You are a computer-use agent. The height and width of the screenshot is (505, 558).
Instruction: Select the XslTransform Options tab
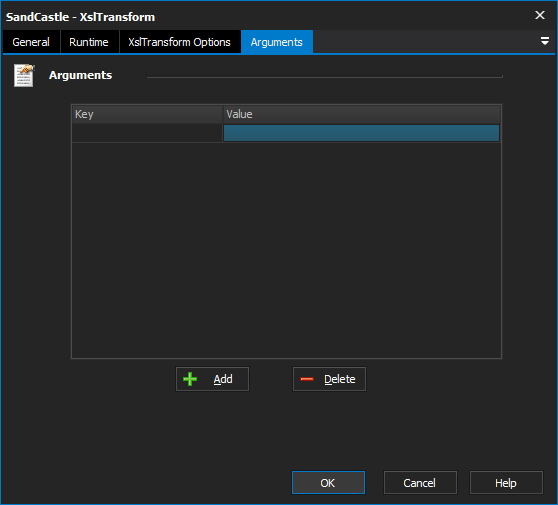(x=179, y=42)
